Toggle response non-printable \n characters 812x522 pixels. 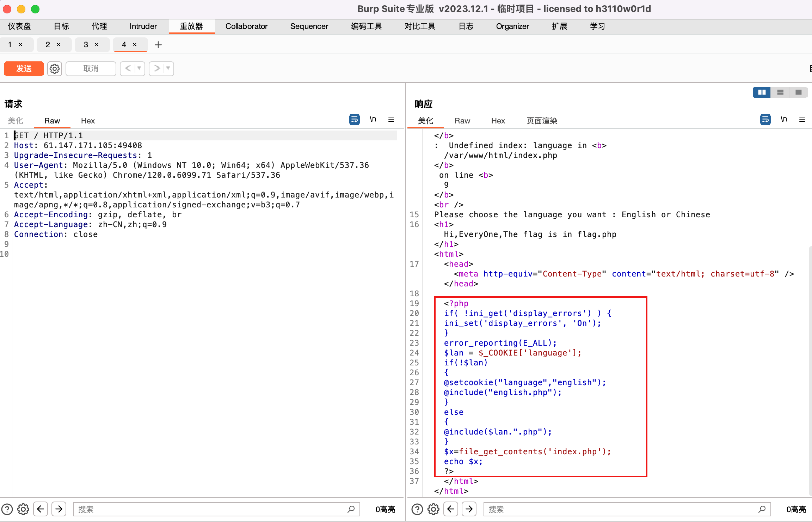pyautogui.click(x=784, y=120)
